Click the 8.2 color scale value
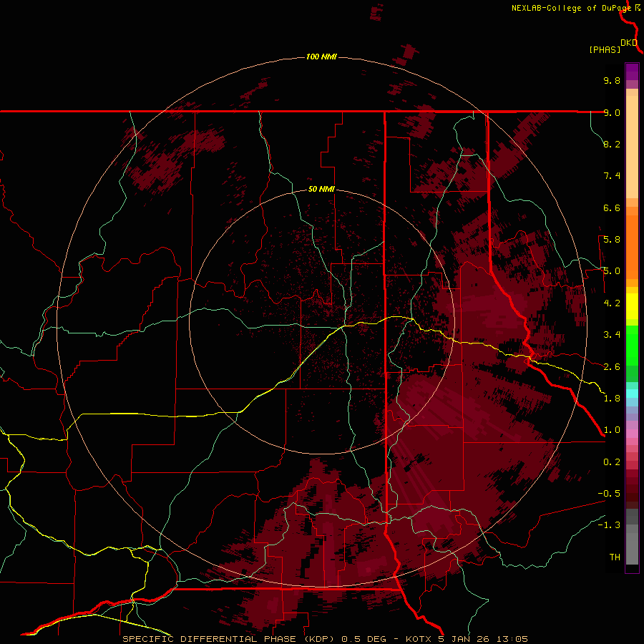Viewport: 644px width, 644px height. [x=612, y=144]
